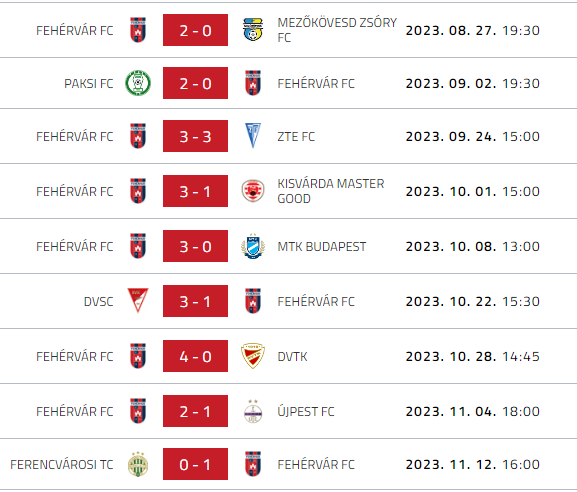Screen dimensions: 577x492
Task: Click the Ferencvárosi TC green crest
Action: [138, 464]
